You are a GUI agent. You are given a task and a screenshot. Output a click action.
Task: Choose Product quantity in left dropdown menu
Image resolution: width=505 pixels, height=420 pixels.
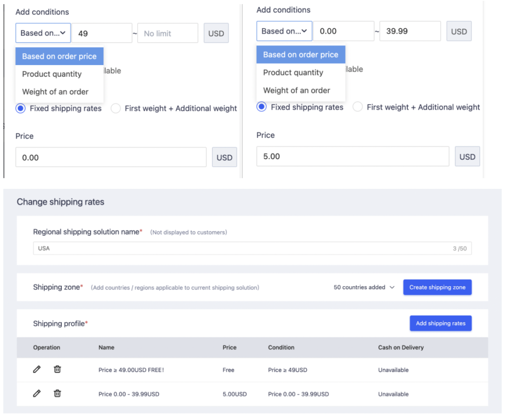(x=52, y=74)
